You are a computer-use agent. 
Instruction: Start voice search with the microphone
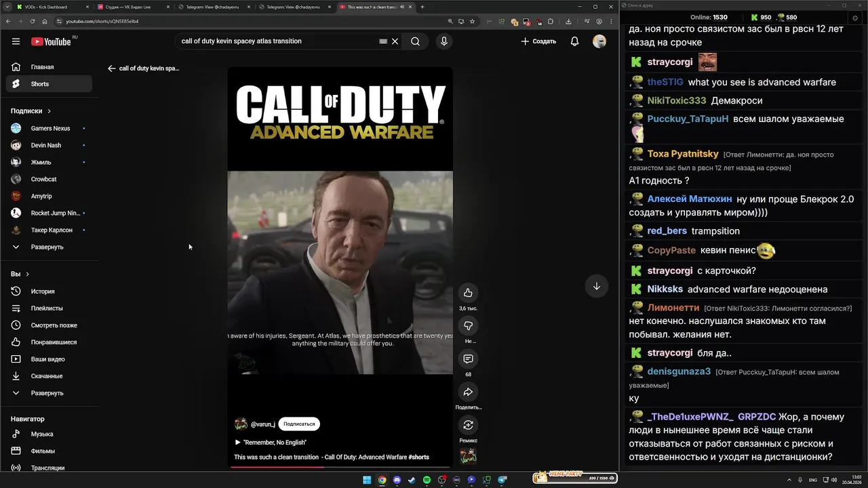point(444,41)
